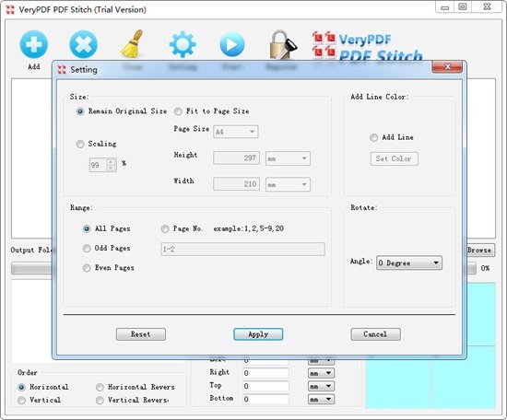Open the Page Size A4 dropdown

click(x=236, y=132)
